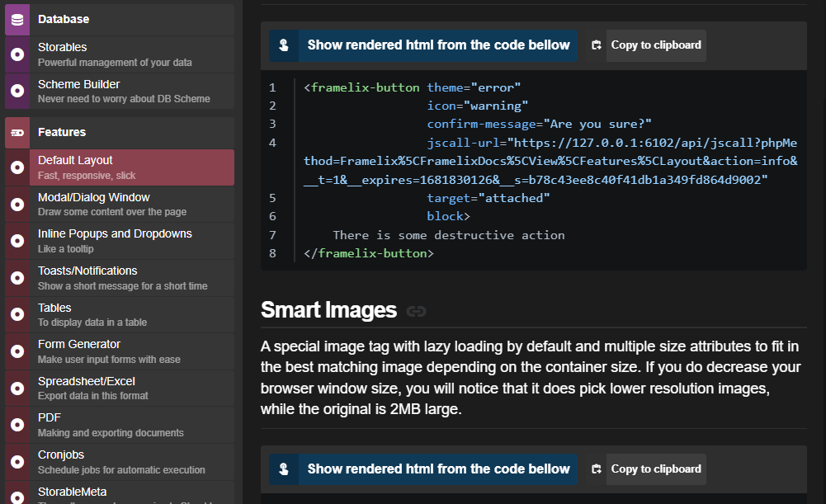Image resolution: width=826 pixels, height=504 pixels.
Task: Navigate to Inline Popups and Dropdowns
Action: (x=120, y=241)
